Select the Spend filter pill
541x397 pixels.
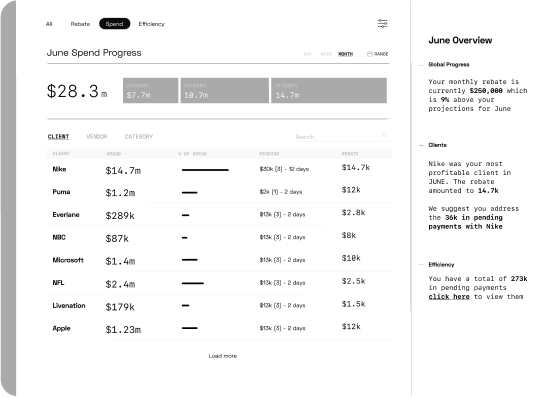pos(115,24)
